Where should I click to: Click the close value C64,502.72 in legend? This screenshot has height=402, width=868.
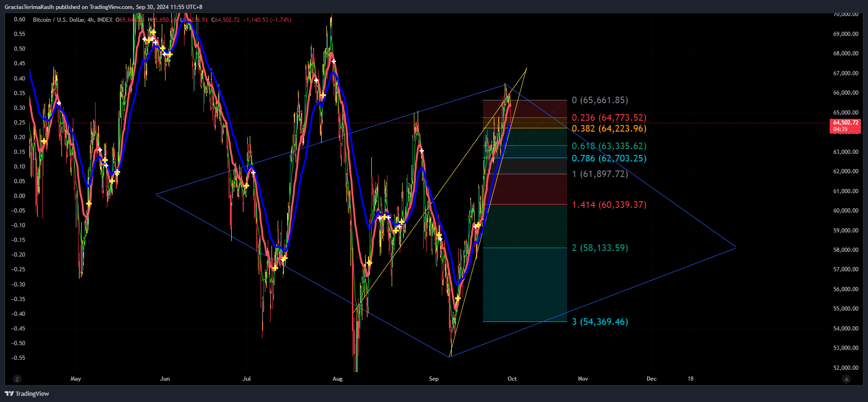click(x=225, y=20)
